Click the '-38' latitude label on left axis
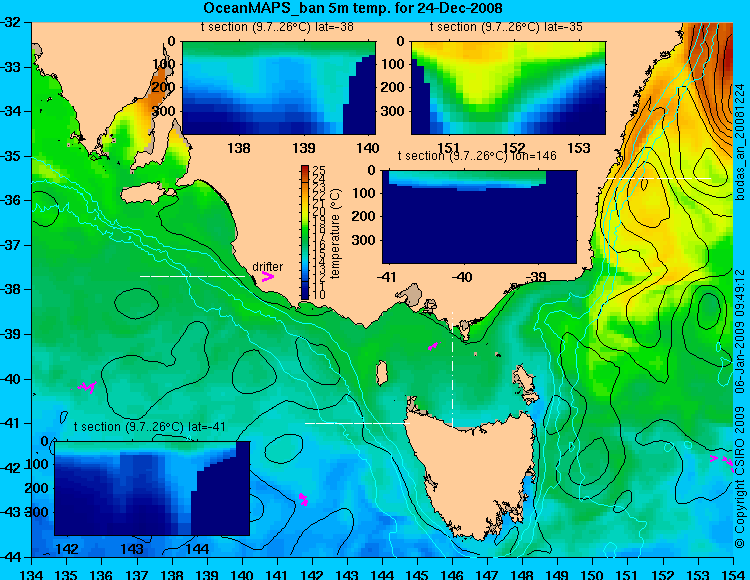750x580 pixels. tap(12, 290)
